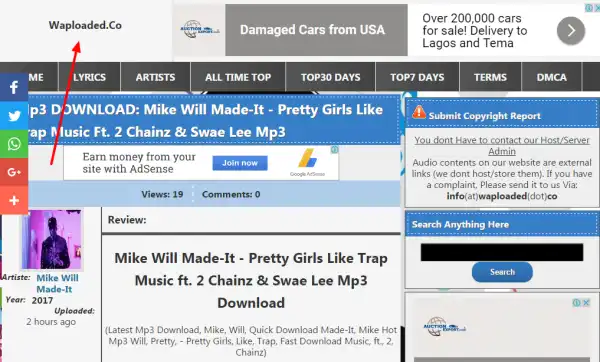Click the search input field
This screenshot has height=362, width=600.
coord(502,252)
